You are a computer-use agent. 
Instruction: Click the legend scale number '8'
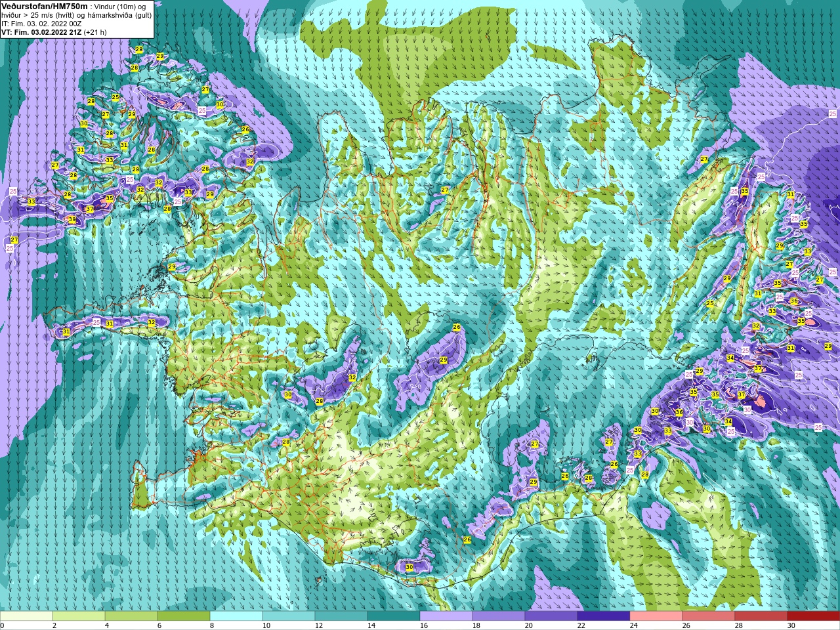point(212,625)
